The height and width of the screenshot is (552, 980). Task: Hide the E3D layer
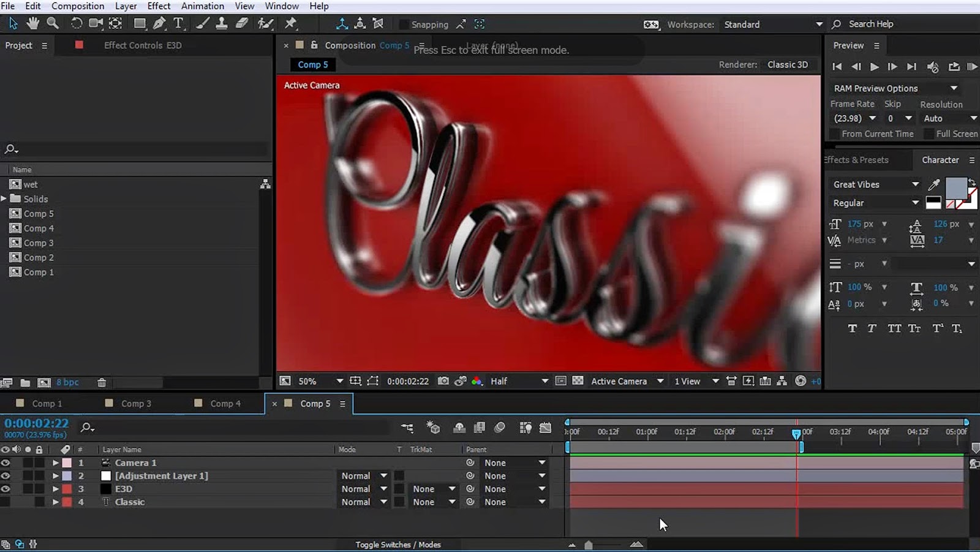[6, 488]
